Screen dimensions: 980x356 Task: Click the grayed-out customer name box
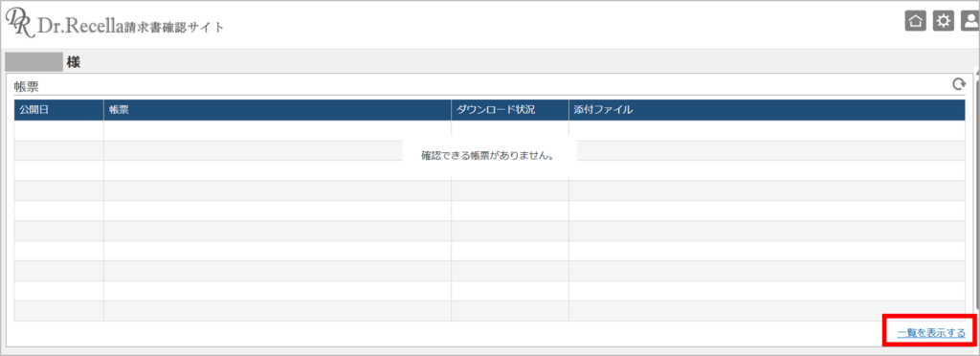coord(33,62)
